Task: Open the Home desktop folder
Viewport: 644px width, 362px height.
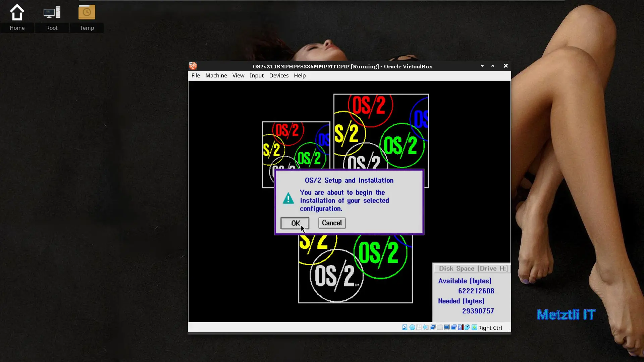Action: point(17,17)
